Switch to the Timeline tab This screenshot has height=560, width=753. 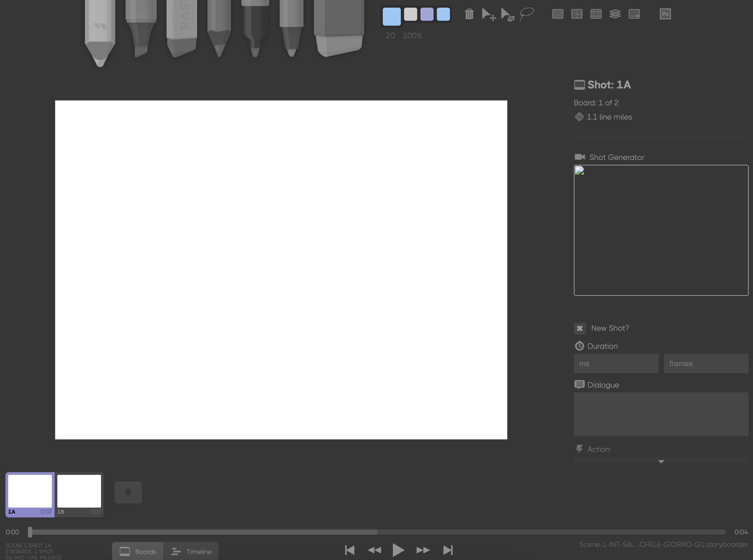[192, 551]
